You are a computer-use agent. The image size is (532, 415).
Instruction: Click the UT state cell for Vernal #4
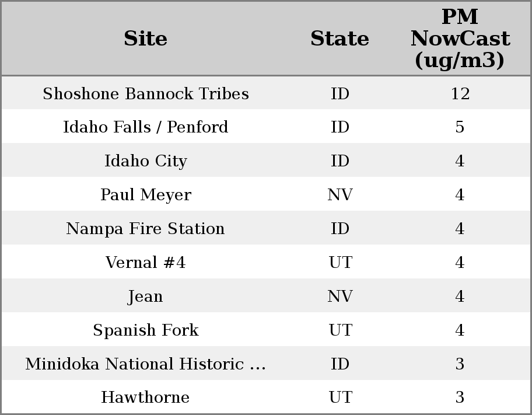tap(339, 263)
